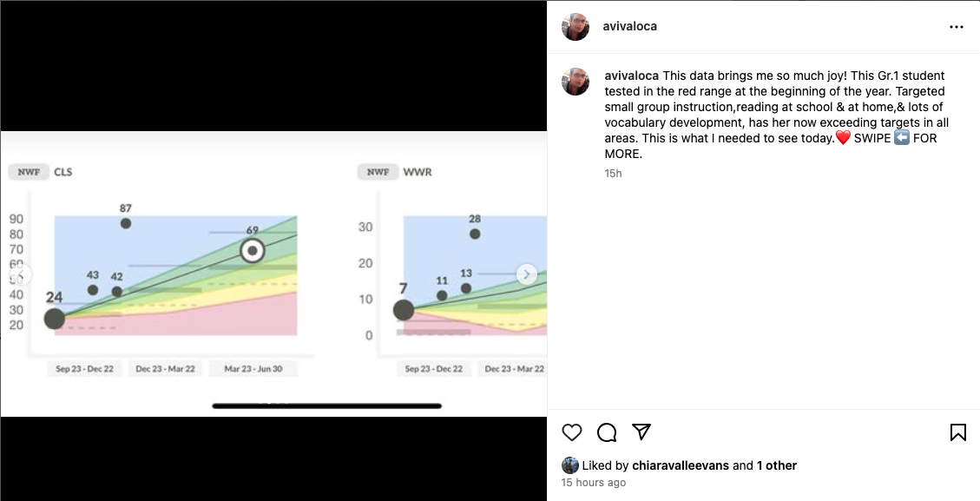Viewport: 980px width, 501px height.
Task: Open comments with speech bubble icon
Action: click(606, 432)
